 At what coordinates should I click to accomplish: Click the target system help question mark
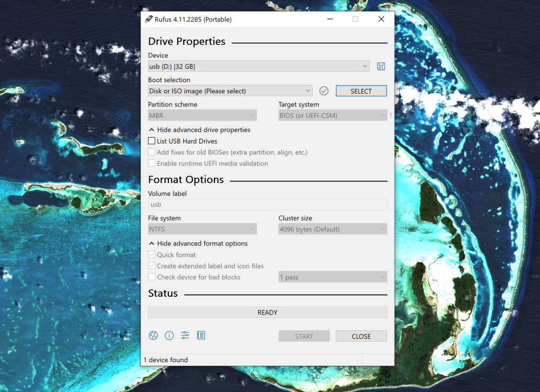point(391,116)
